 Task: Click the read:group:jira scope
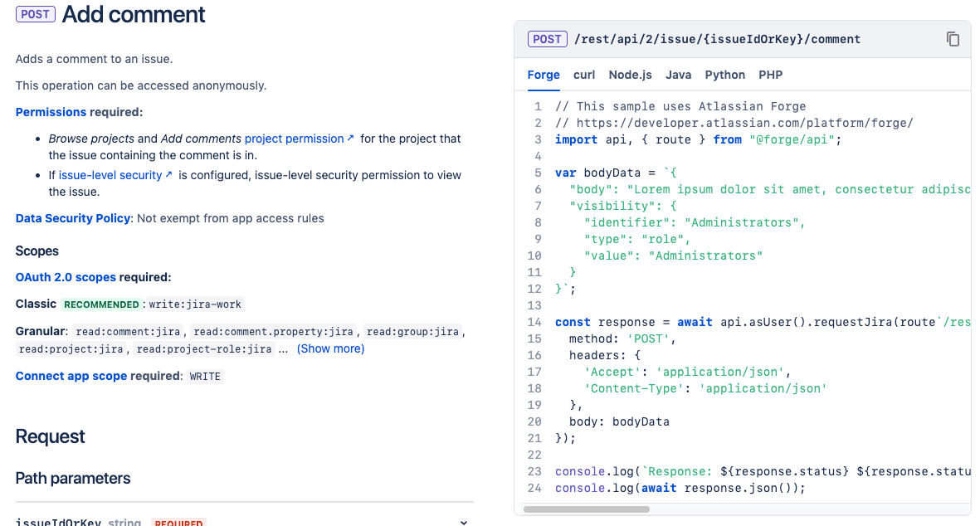tap(412, 332)
